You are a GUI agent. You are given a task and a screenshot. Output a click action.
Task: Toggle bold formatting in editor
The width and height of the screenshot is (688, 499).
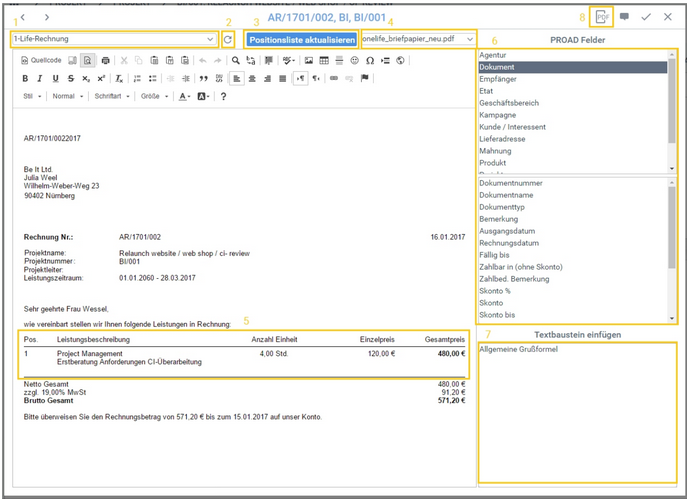pos(27,78)
